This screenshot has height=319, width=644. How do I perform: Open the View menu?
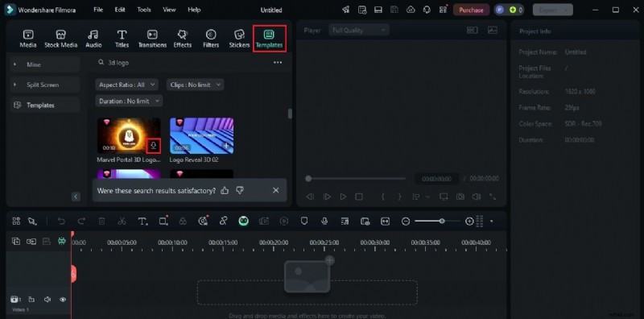click(x=169, y=10)
